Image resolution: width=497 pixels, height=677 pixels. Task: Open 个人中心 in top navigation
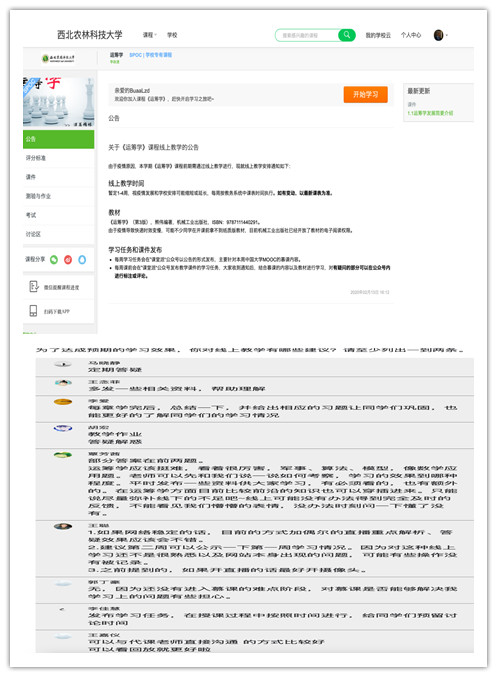411,35
